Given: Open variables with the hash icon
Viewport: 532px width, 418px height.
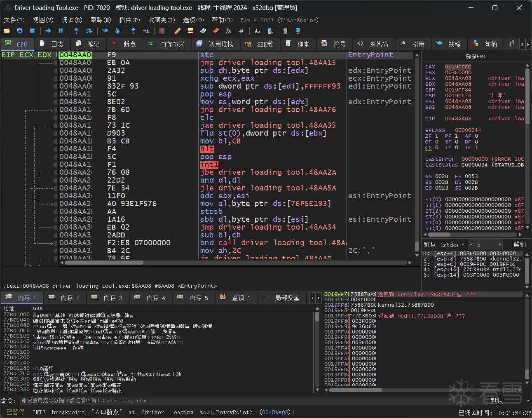Looking at the screenshot, I should (x=241, y=31).
